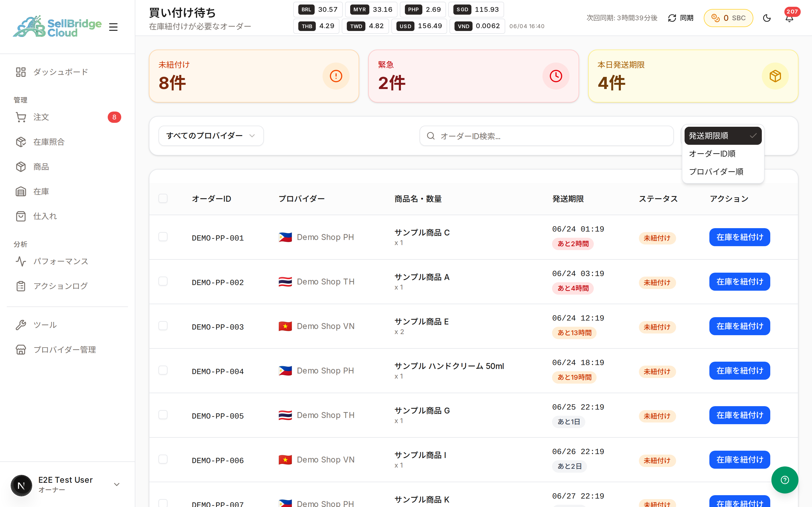Image resolution: width=812 pixels, height=507 pixels.
Task: Tick the checkbox for DEMO-PP-004
Action: pos(163,370)
